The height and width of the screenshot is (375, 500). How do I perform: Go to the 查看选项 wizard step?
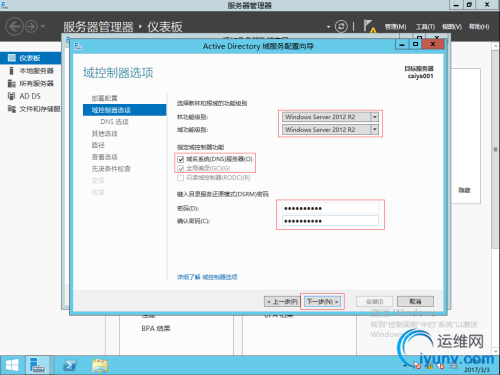105,157
